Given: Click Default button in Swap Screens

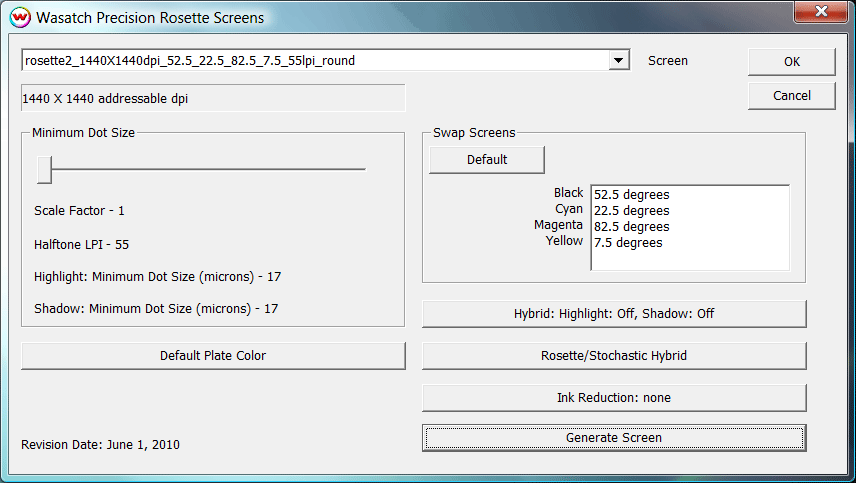Looking at the screenshot, I should [487, 160].
